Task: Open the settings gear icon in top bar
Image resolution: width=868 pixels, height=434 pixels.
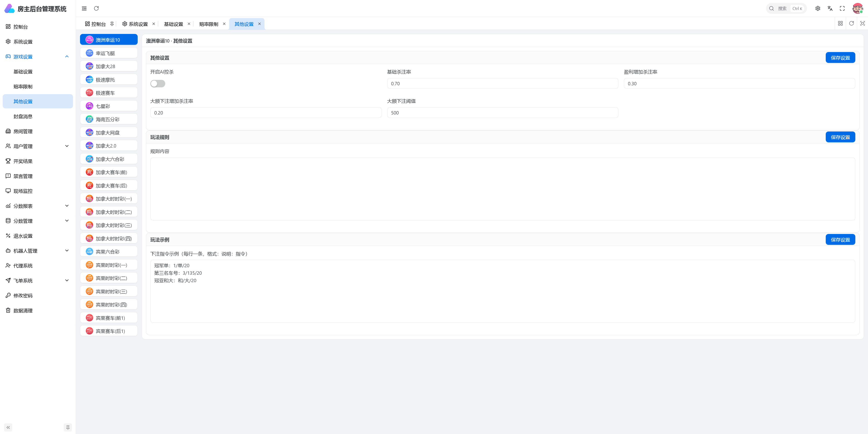Action: pos(818,8)
